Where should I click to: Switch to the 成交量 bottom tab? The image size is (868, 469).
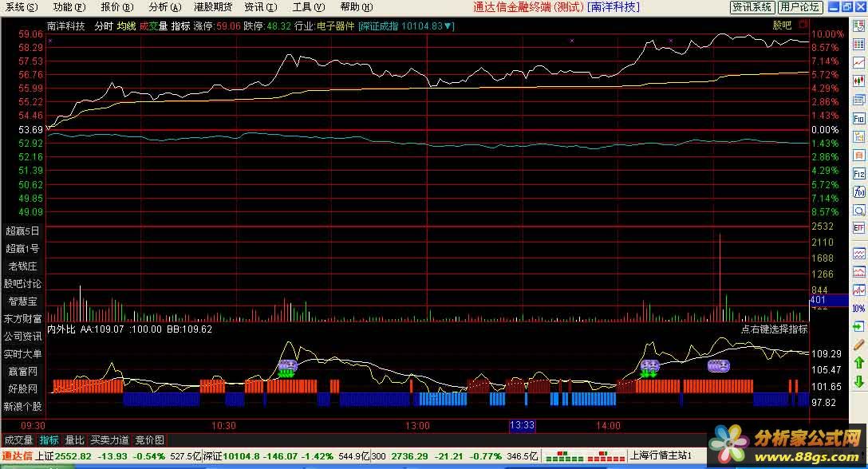[x=18, y=440]
